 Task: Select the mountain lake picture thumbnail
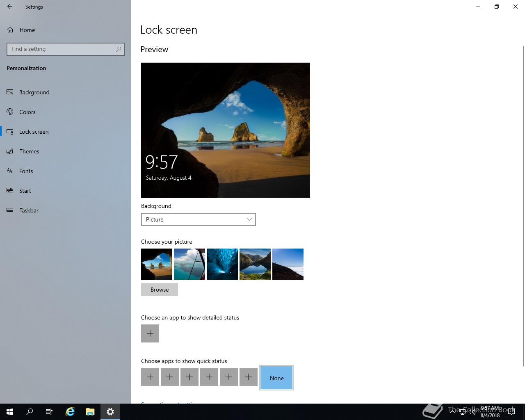click(x=255, y=264)
